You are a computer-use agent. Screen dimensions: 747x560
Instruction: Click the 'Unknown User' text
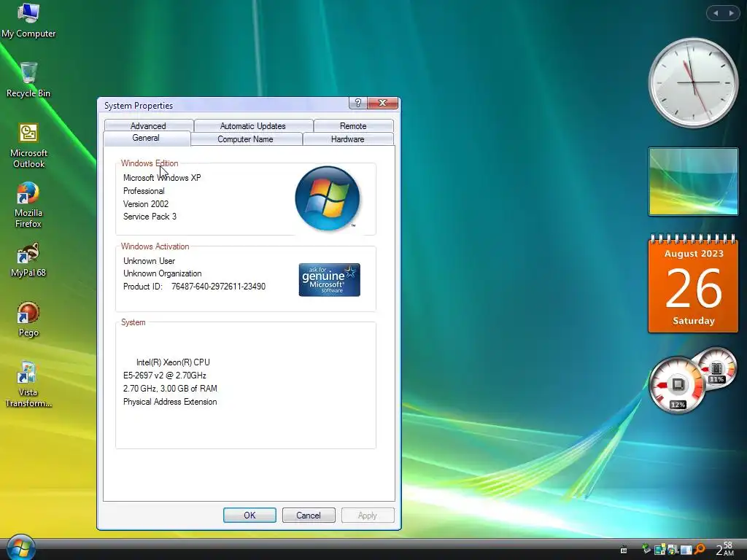(x=149, y=261)
